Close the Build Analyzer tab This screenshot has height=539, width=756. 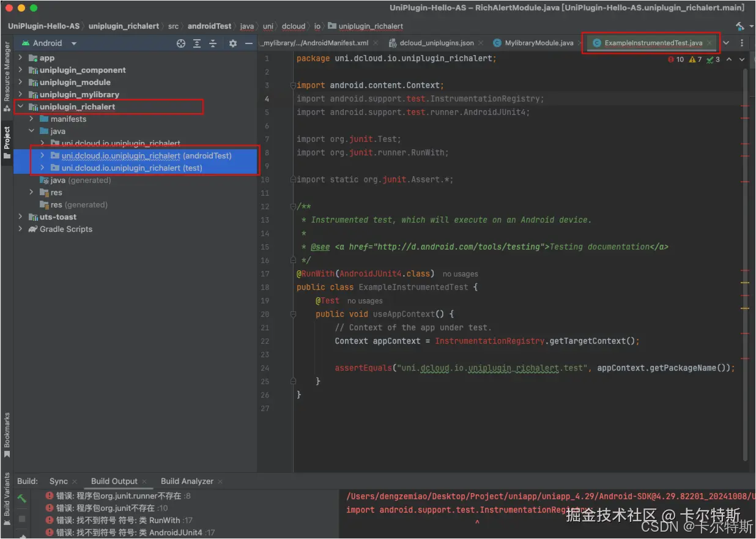[x=220, y=481]
